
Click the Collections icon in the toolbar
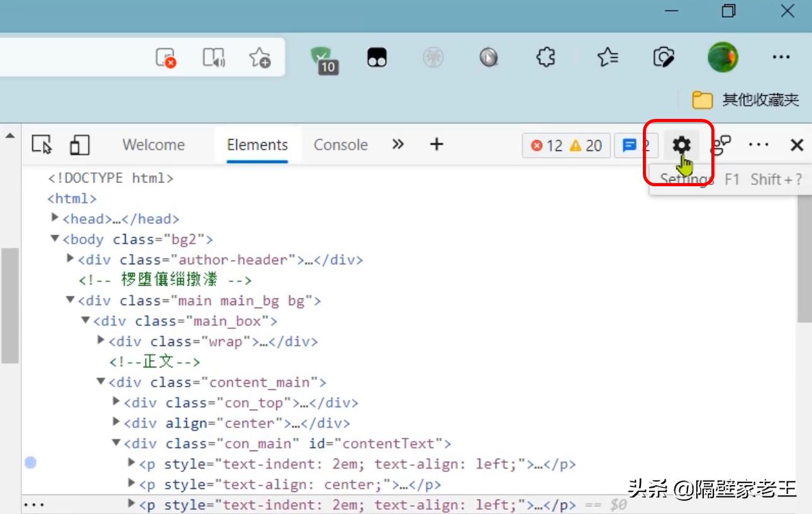(606, 57)
